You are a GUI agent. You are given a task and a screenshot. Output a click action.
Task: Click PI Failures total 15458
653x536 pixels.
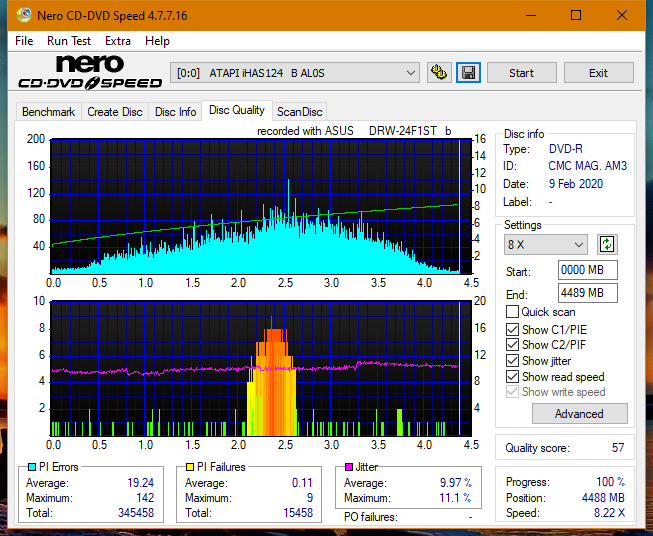(x=298, y=513)
